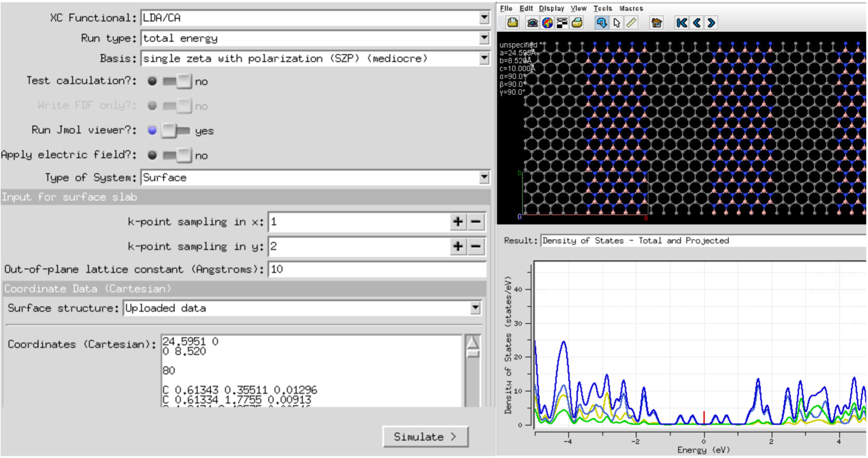
Task: Click the 'c=10.000Å' lattice label
Action: 517,68
